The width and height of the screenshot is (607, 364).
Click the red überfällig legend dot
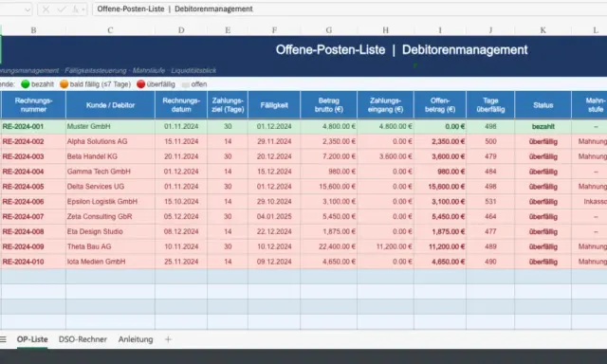pos(141,84)
